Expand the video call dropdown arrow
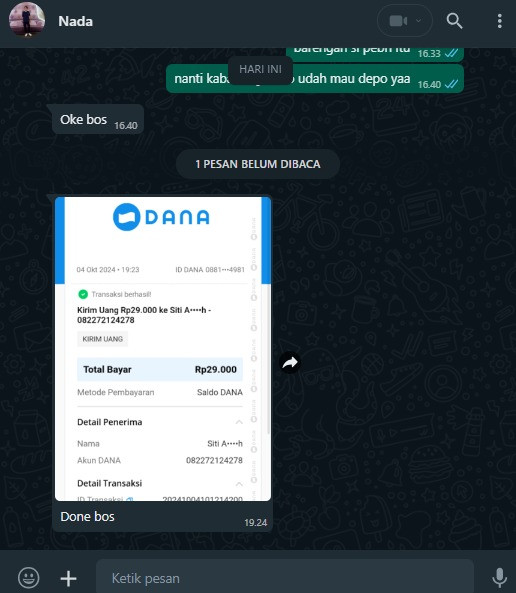The height and width of the screenshot is (593, 516). point(418,21)
